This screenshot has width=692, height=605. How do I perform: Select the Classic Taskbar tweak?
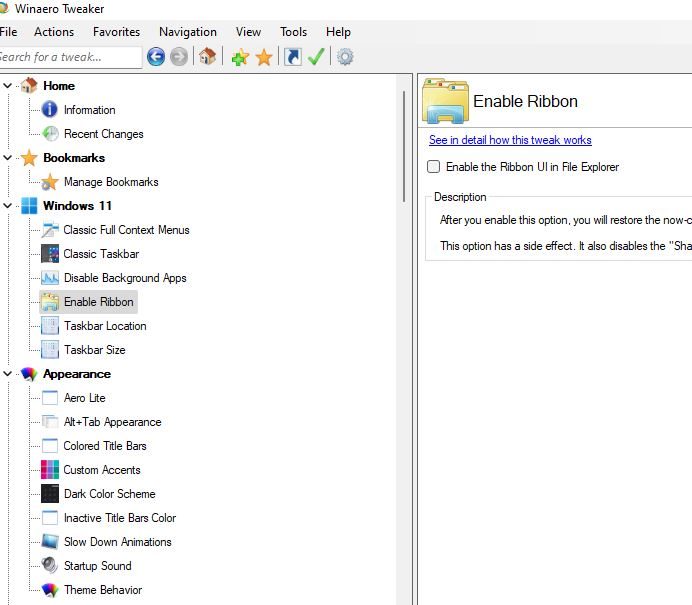(101, 254)
